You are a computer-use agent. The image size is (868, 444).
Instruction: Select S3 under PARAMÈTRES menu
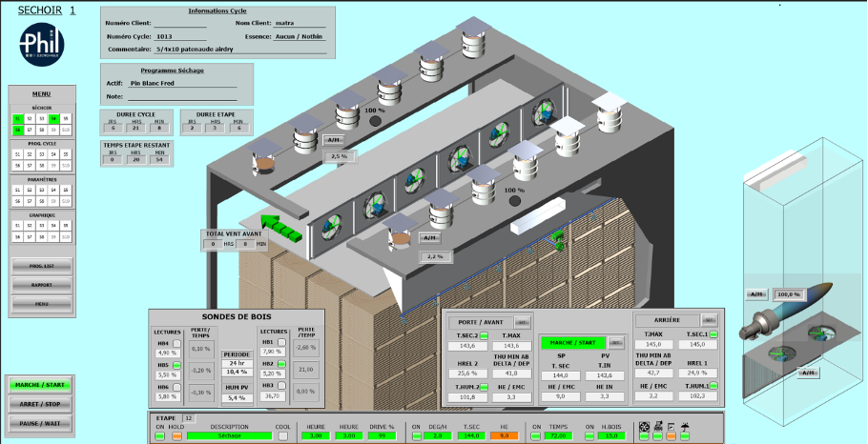pyautogui.click(x=42, y=190)
